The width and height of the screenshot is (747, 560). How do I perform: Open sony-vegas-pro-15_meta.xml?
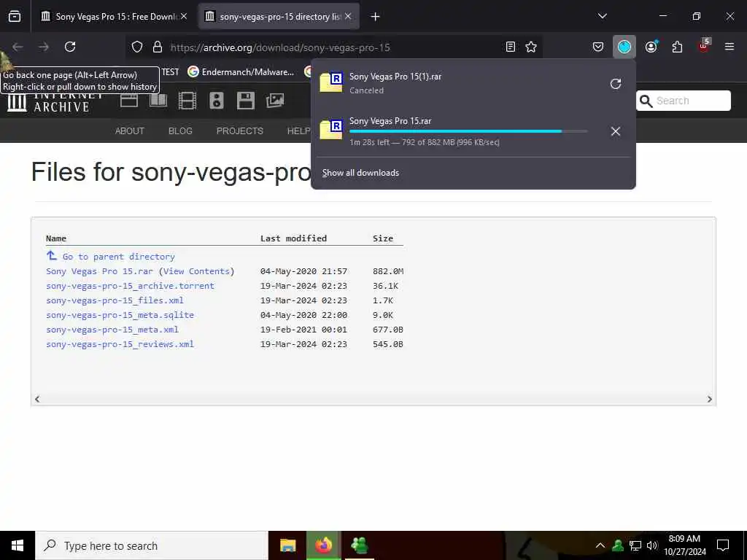pyautogui.click(x=112, y=330)
